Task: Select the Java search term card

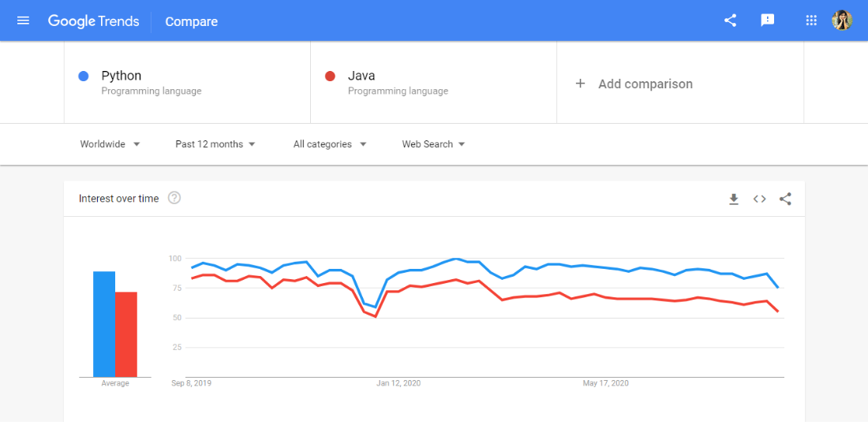Action: point(433,82)
